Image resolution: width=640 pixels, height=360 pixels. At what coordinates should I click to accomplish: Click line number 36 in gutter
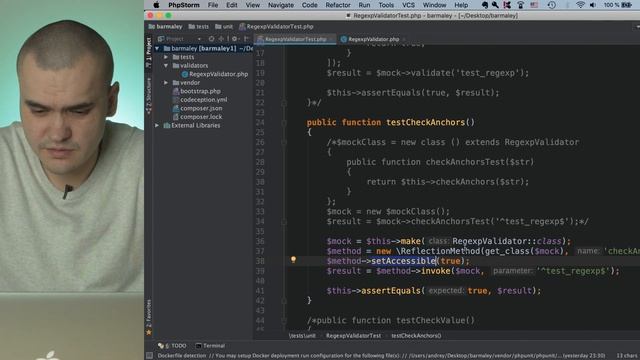[x=260, y=242]
